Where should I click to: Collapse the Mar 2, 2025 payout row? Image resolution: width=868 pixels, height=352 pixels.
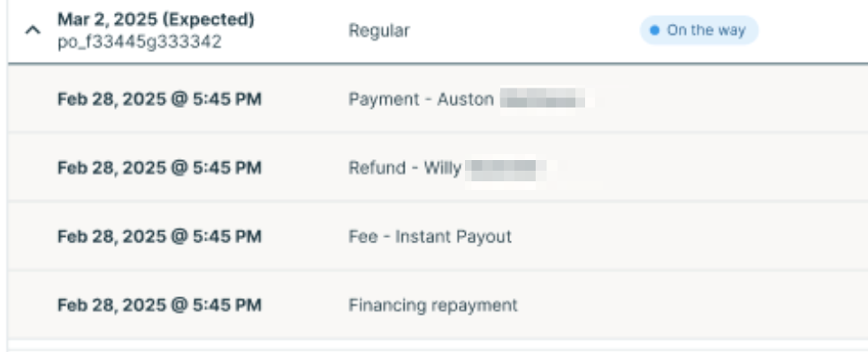(x=33, y=30)
